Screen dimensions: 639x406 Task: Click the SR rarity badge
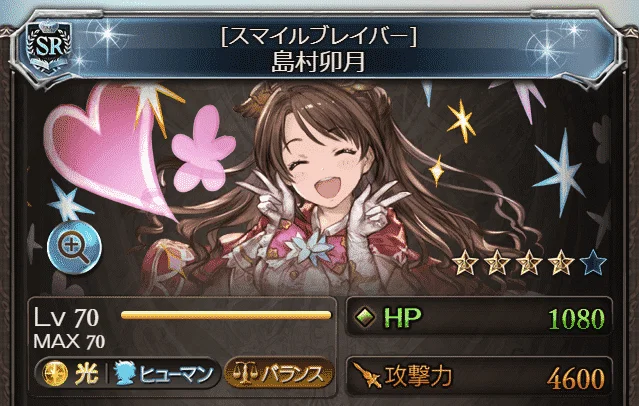pyautogui.click(x=49, y=47)
